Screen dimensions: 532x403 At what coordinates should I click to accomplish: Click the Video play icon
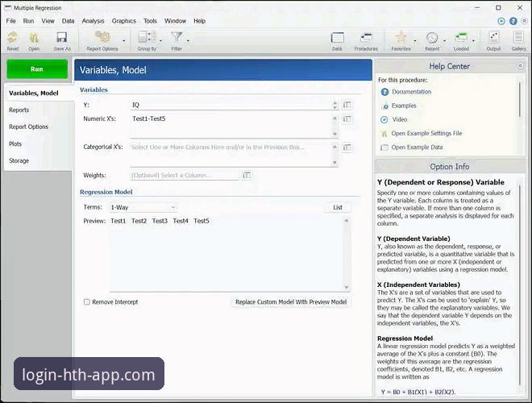click(384, 119)
